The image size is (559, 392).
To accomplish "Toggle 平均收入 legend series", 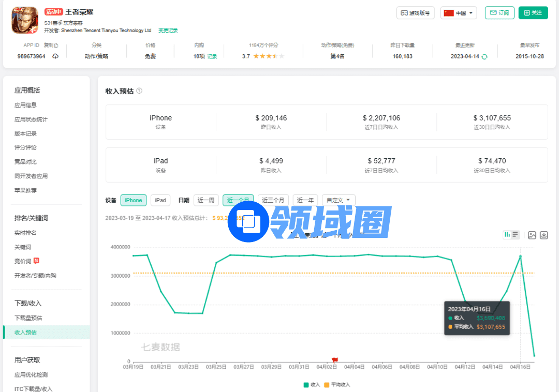I will 337,385.
